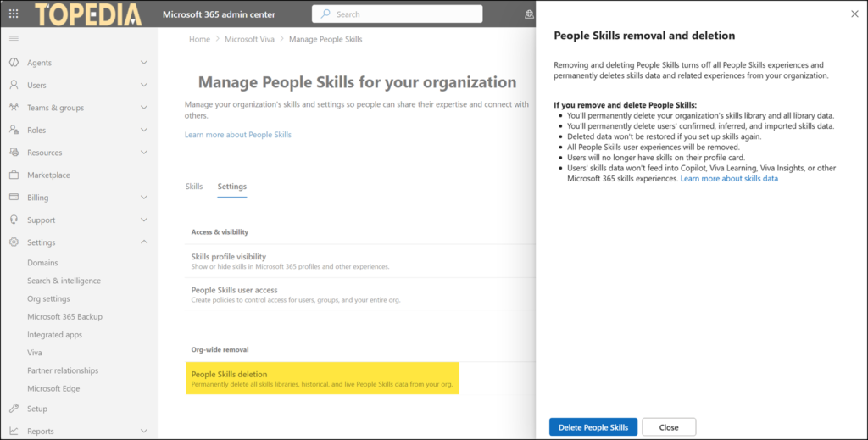Viewport: 868px width, 440px height.
Task: Open Search & intelligence settings
Action: tap(64, 281)
